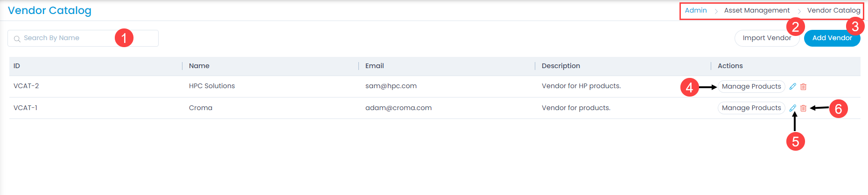Click the ID column header

click(x=17, y=66)
